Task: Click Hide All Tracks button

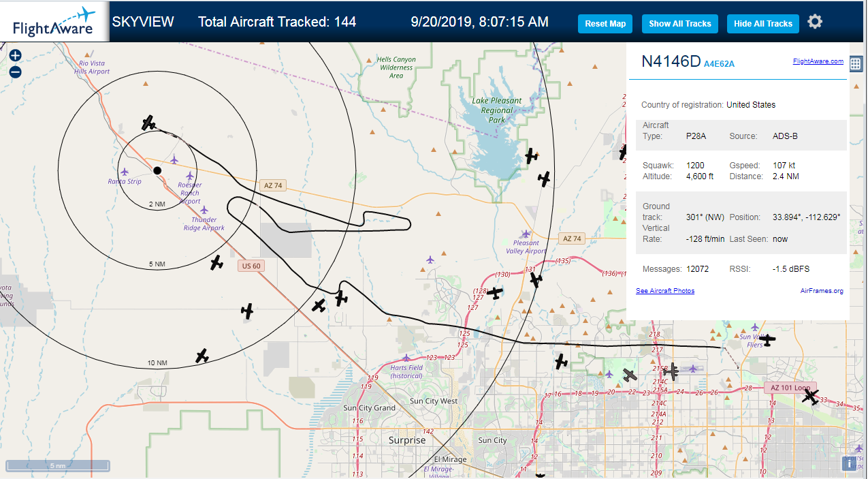Action: pyautogui.click(x=762, y=23)
